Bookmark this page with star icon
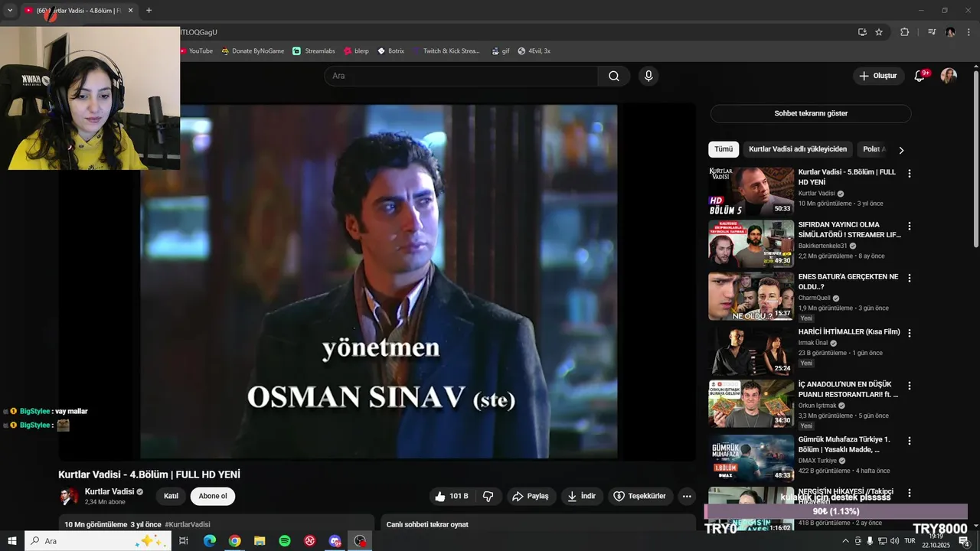The image size is (980, 551). (879, 32)
